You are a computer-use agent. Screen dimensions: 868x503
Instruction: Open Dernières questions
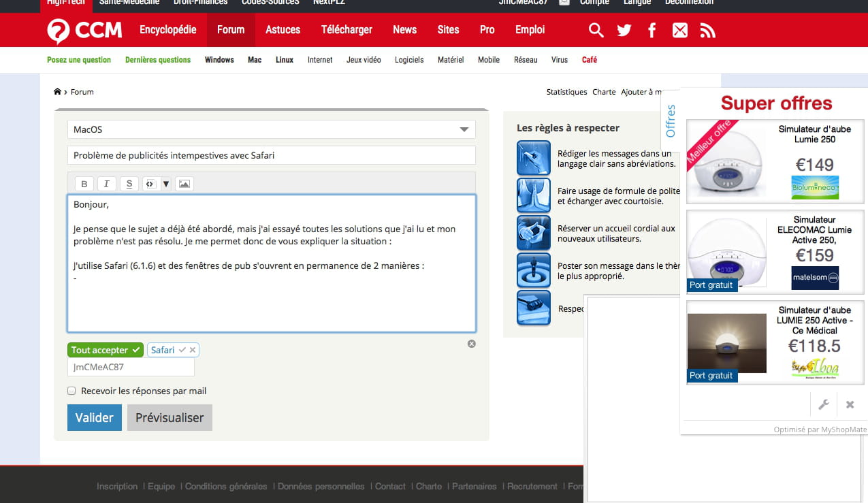[158, 60]
